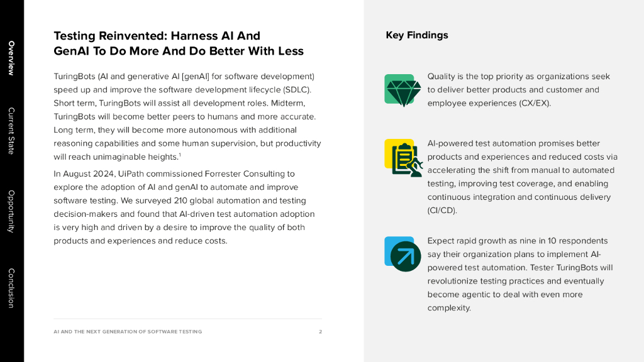Click the footer text 'AI and the Next Generation of Software Testing'

(x=128, y=332)
